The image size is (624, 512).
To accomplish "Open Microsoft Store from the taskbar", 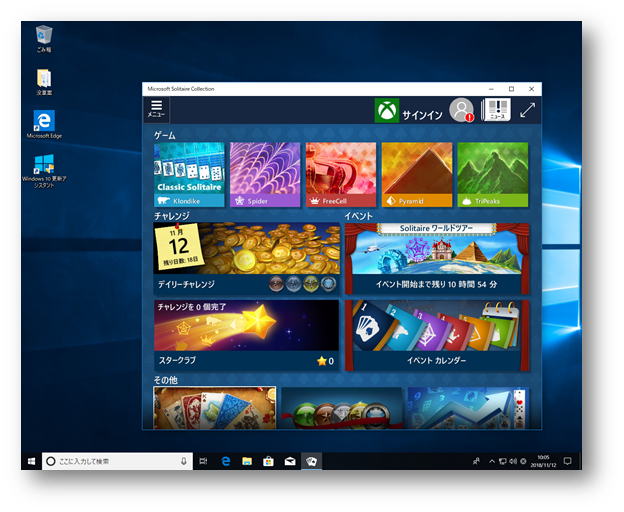I will click(269, 461).
